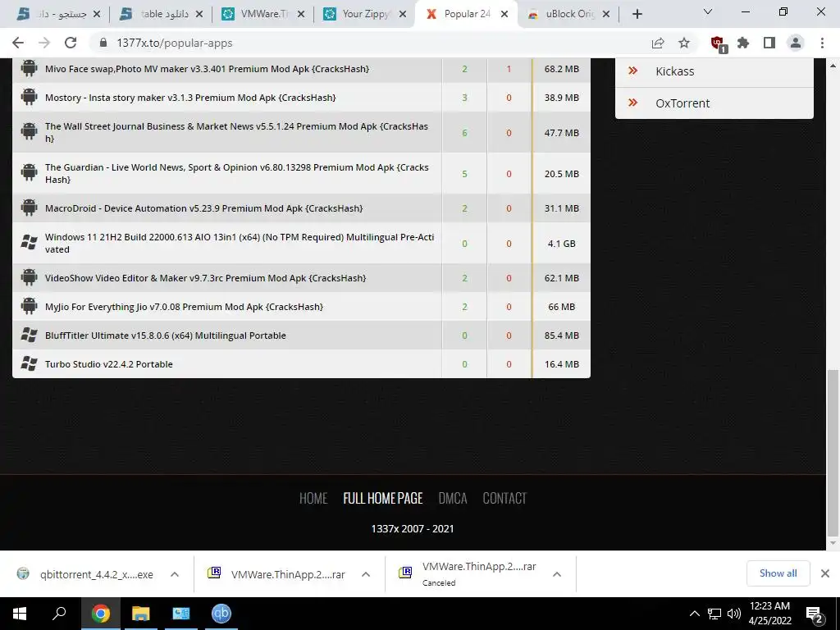Switch to the table download Persian tab
The image size is (840, 630).
(x=161, y=14)
